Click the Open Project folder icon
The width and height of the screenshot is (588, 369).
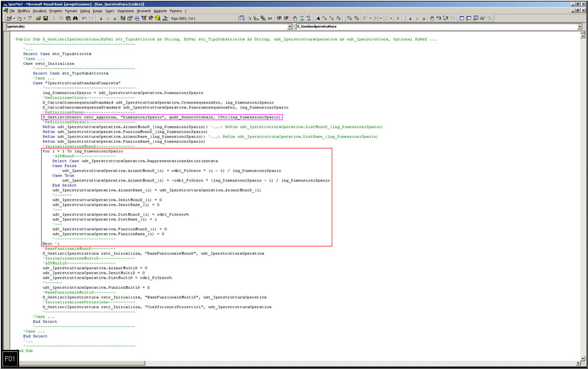38,19
